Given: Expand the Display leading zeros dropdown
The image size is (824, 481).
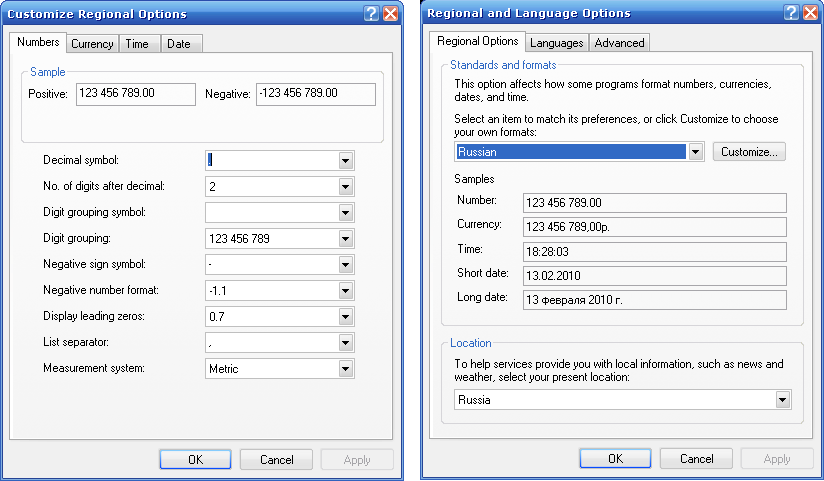Looking at the screenshot, I should click(x=345, y=316).
